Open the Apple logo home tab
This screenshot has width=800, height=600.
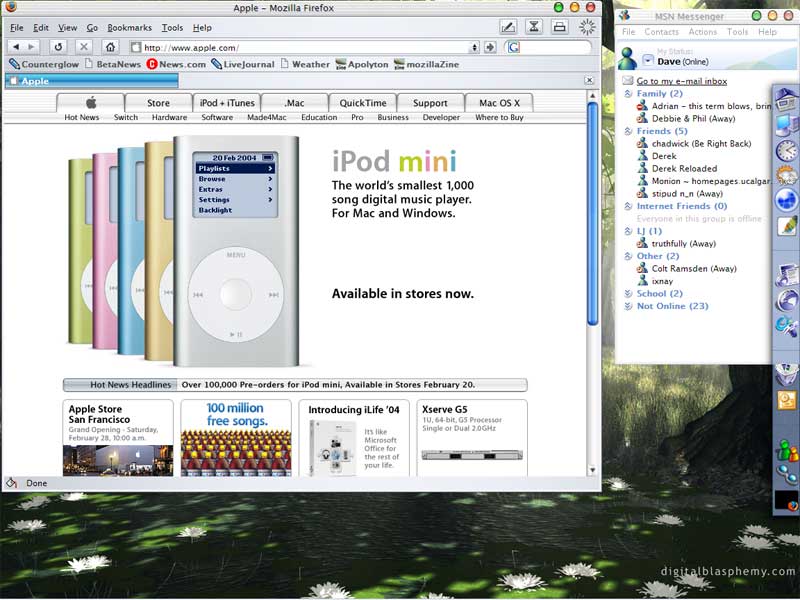click(91, 103)
